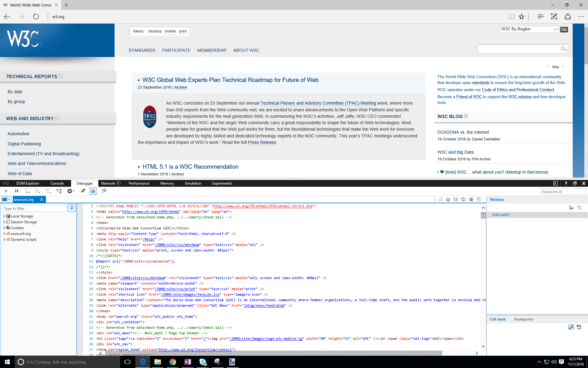Click the Disconnect debugger plug icon
588x368 pixels.
[83, 191]
